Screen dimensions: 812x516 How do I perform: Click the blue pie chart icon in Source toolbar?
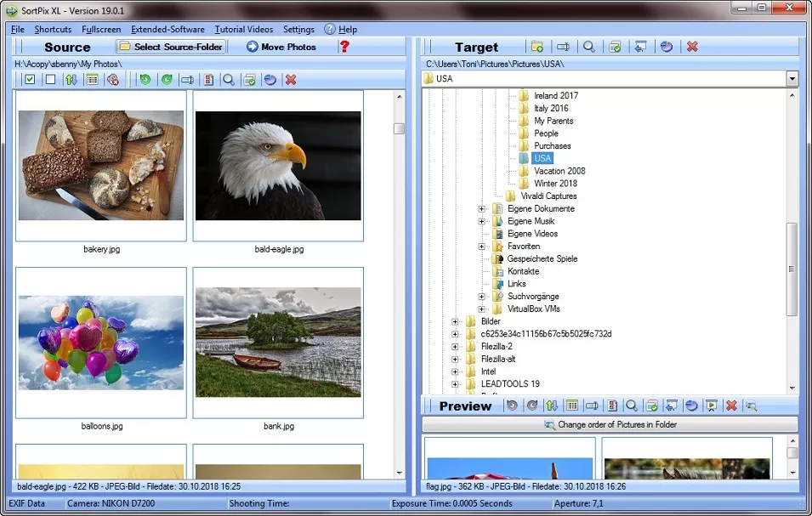(x=270, y=79)
